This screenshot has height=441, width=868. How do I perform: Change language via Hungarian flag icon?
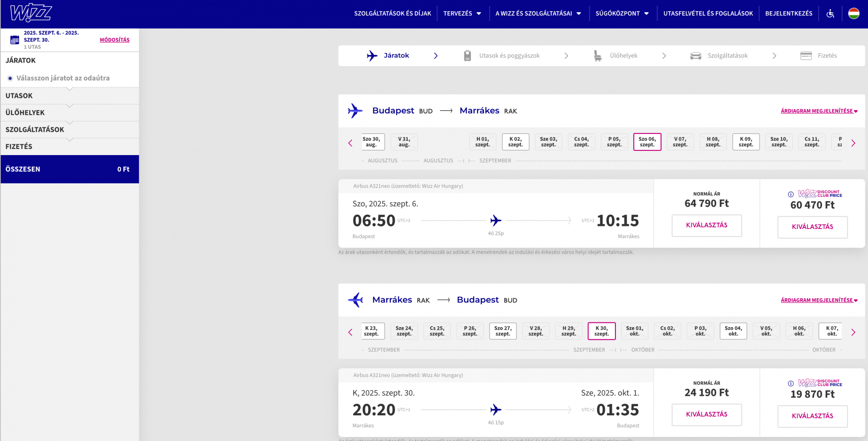click(x=854, y=13)
